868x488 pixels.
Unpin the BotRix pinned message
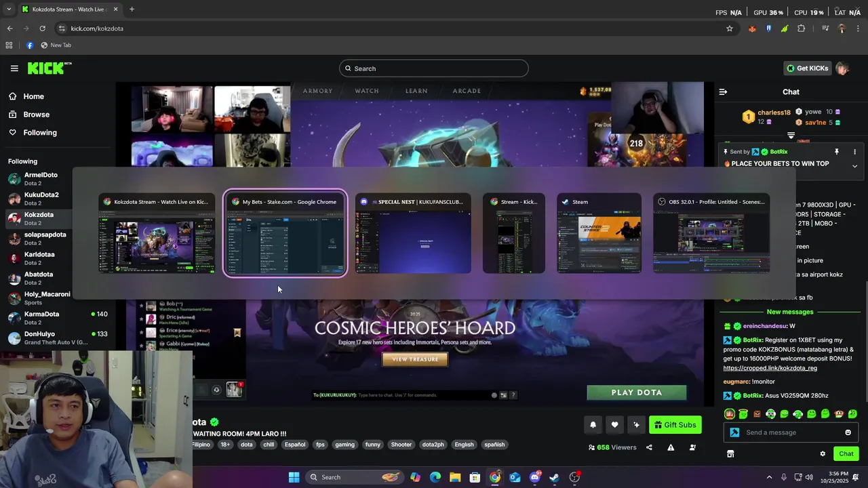click(x=836, y=152)
